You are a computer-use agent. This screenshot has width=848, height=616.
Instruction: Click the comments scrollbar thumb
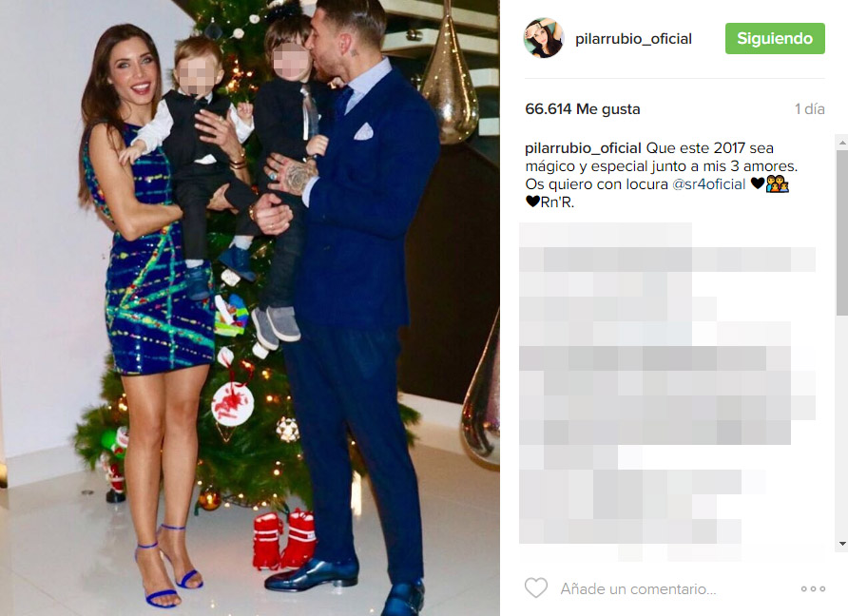tap(842, 233)
